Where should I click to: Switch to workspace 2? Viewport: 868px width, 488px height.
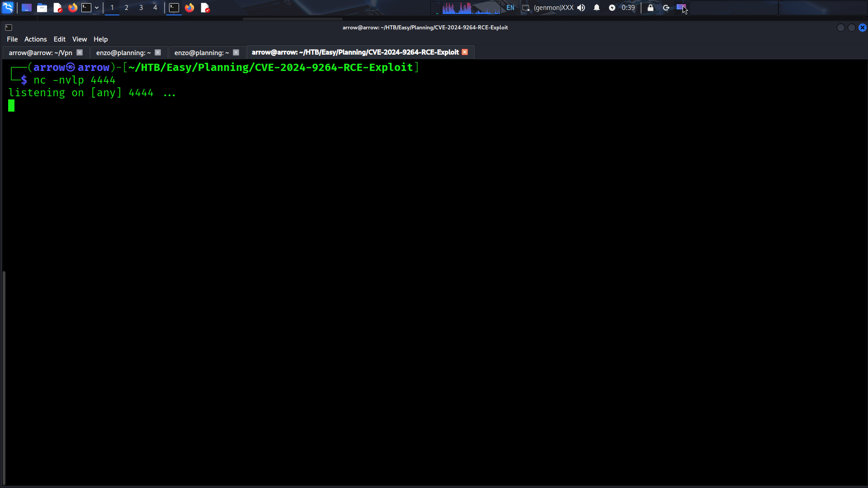coord(127,8)
